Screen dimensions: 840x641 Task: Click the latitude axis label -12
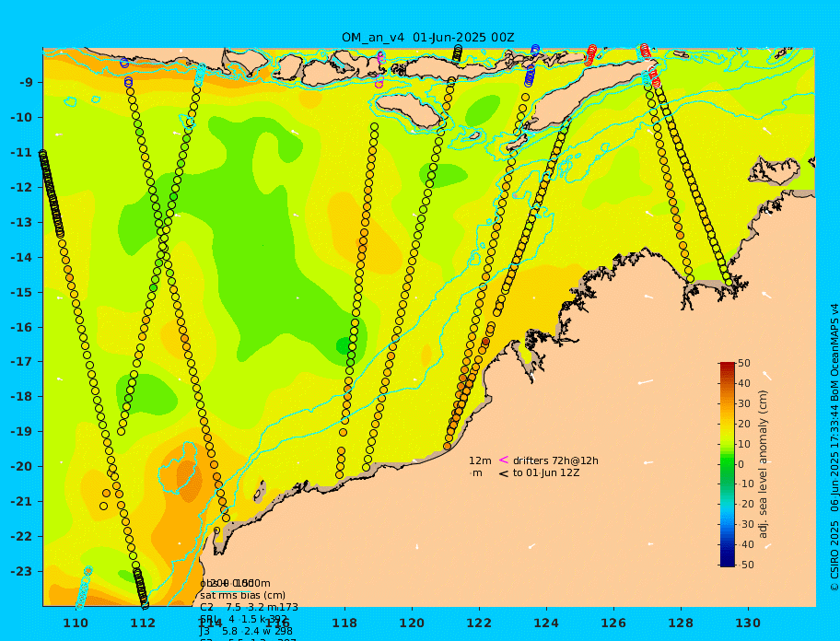21,188
